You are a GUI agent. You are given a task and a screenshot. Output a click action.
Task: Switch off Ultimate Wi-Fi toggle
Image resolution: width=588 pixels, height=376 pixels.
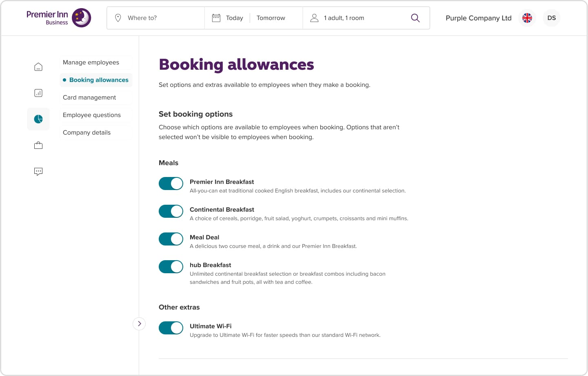(171, 328)
